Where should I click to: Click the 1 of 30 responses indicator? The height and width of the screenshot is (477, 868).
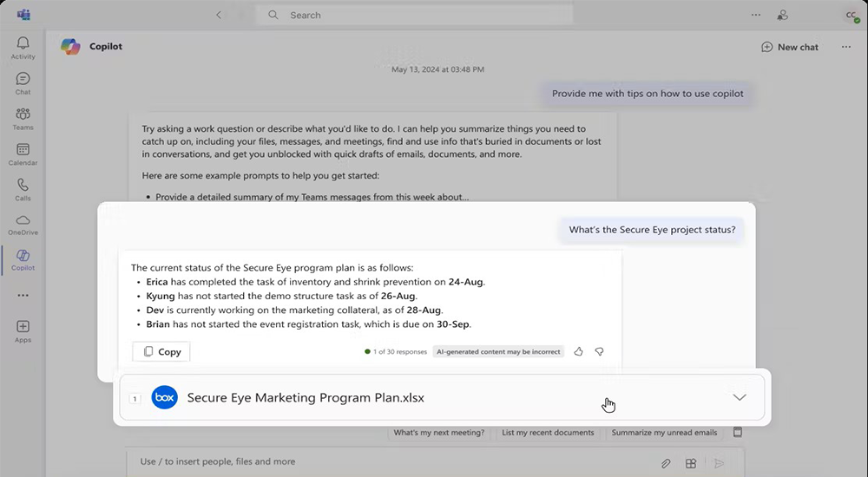(x=396, y=351)
